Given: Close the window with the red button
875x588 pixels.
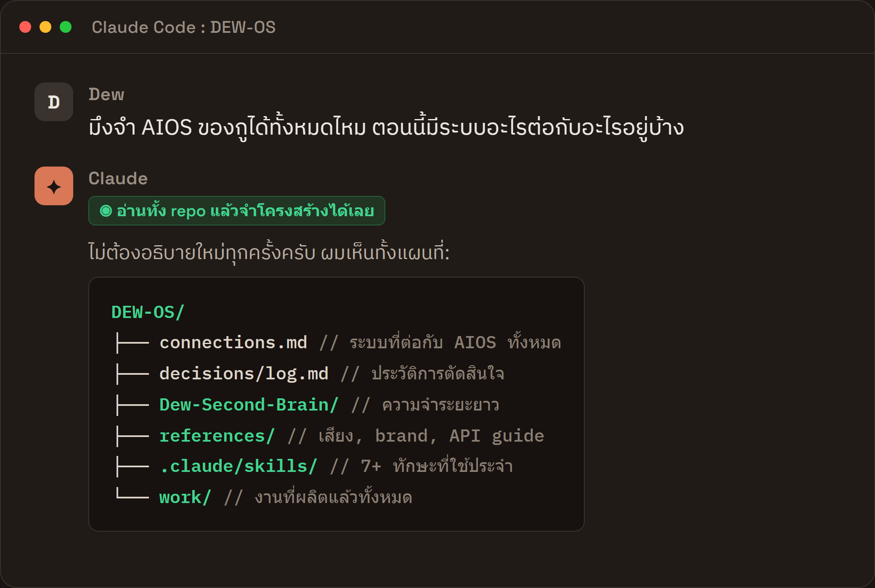Looking at the screenshot, I should (x=25, y=27).
